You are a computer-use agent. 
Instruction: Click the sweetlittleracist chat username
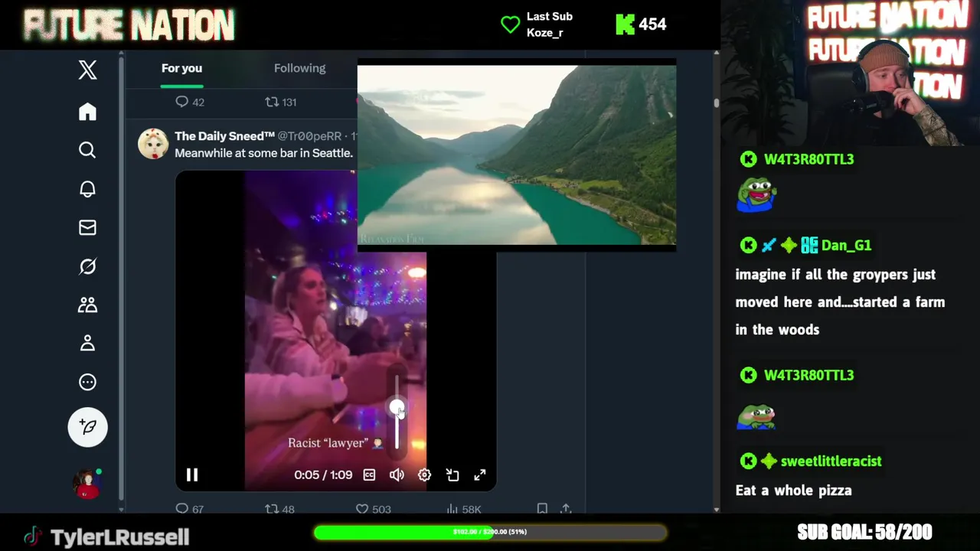[831, 461]
